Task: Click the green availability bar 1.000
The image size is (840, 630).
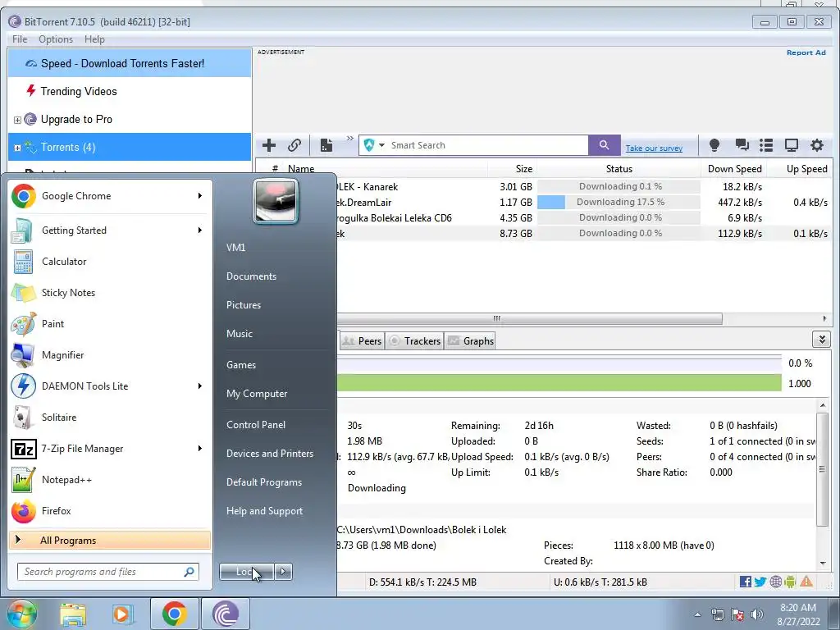Action: click(559, 383)
